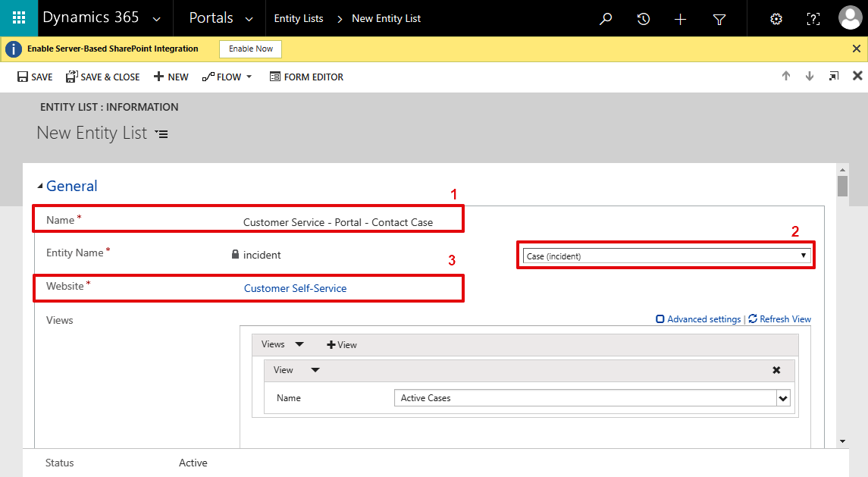The image size is (868, 477).
Task: Go to the next record down arrow
Action: 810,76
